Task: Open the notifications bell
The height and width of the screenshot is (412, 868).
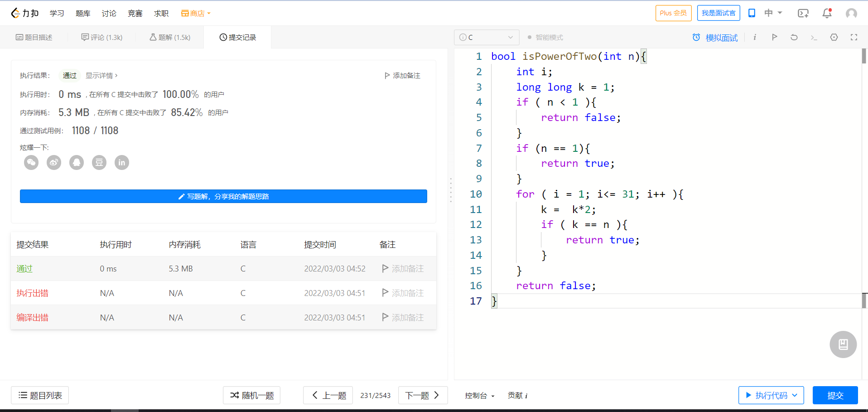Action: coord(827,13)
